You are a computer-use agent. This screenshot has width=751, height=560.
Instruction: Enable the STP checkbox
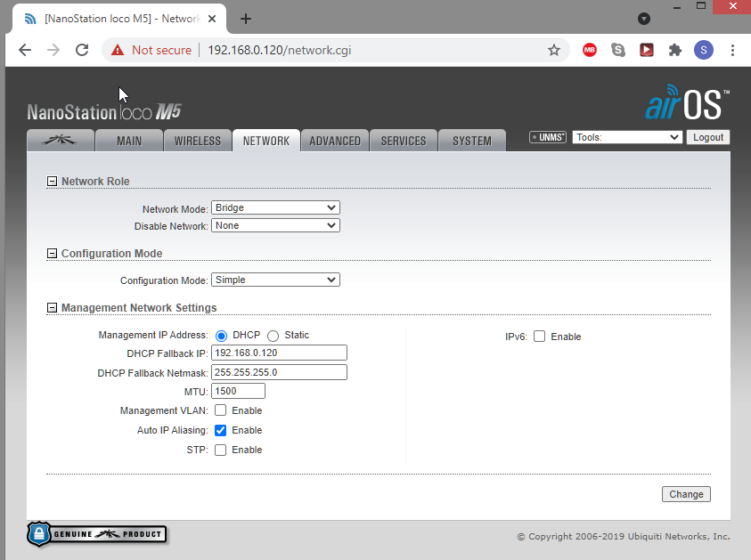pyautogui.click(x=220, y=450)
